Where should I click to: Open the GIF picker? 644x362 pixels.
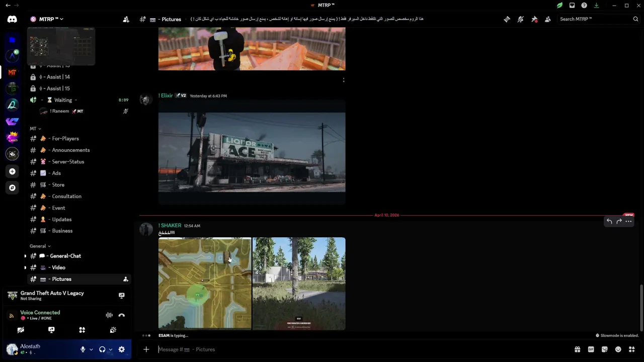(591, 349)
